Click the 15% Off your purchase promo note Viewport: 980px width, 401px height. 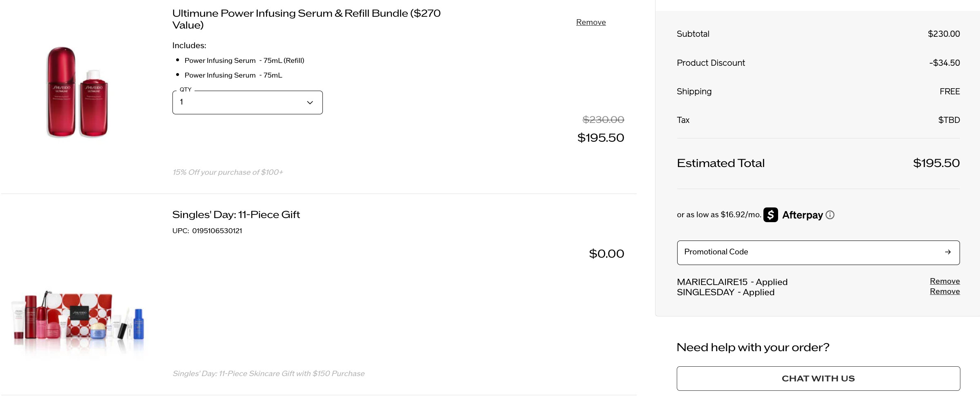click(x=228, y=172)
